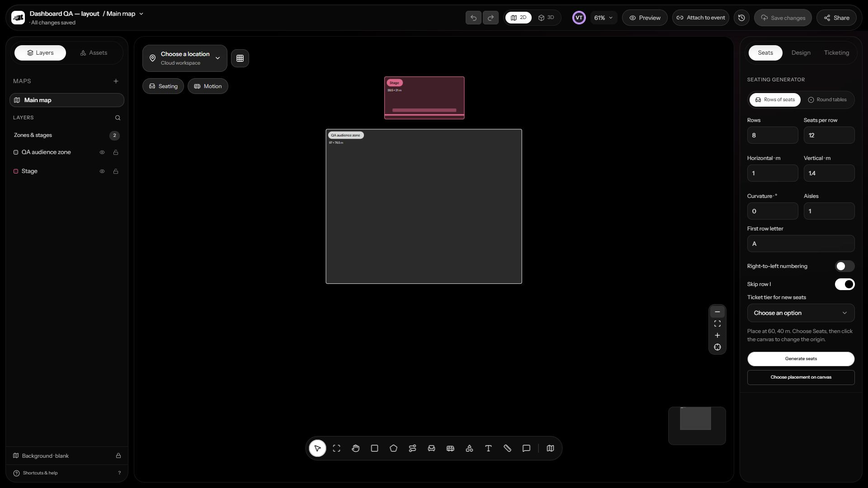Add a new map with plus icon
This screenshot has height=488, width=868.
tap(116, 81)
